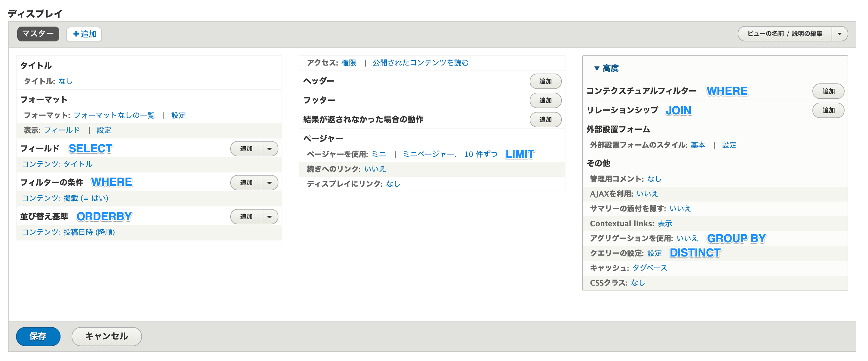Click ディスプレイにリンク なし link

click(393, 184)
